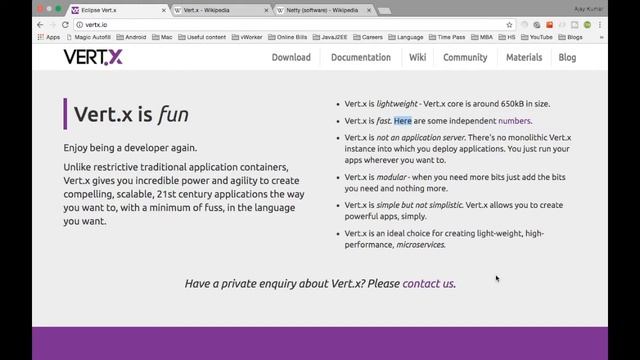Click the word 'modular' in the bullet list
Image resolution: width=640 pixels, height=360 pixels.
click(391, 177)
